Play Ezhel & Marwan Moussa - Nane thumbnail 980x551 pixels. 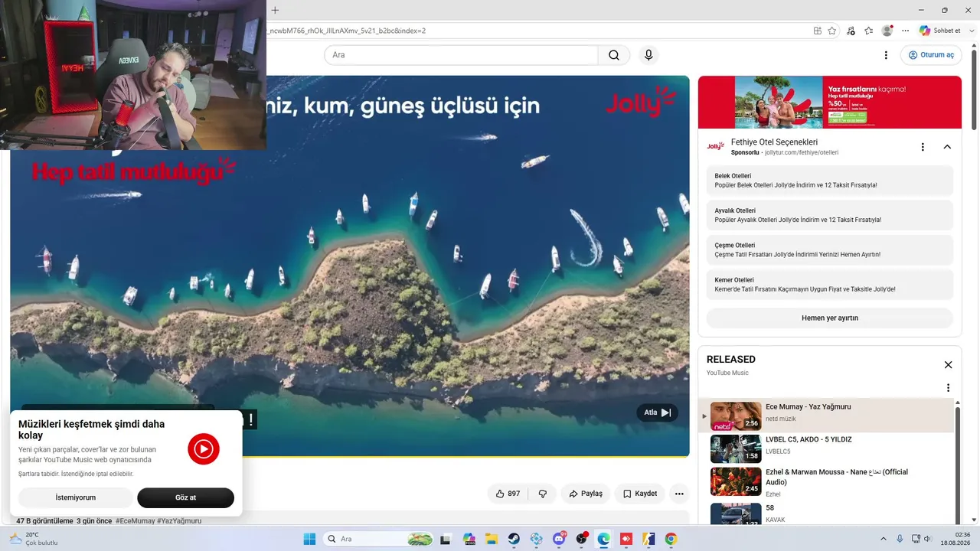736,482
